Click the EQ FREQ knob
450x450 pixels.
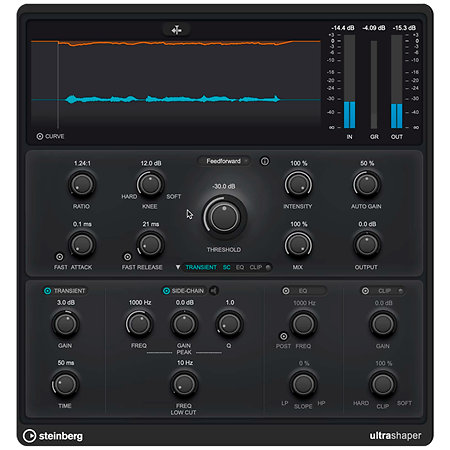[303, 324]
